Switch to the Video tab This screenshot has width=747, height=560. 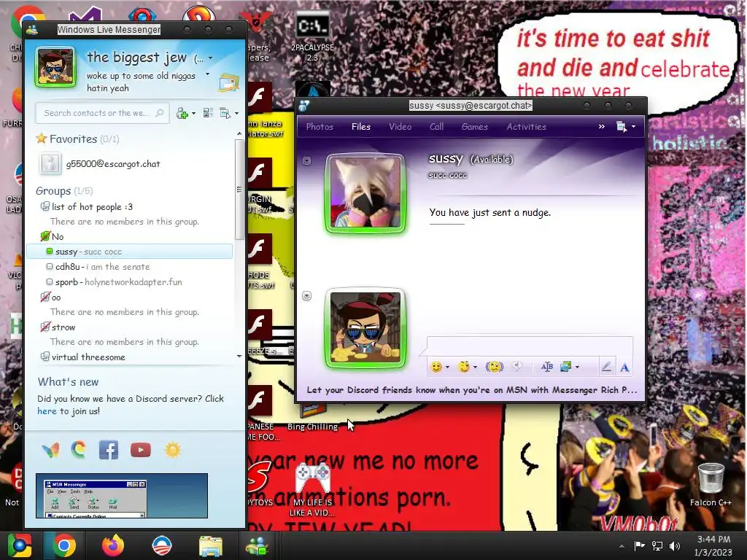pyautogui.click(x=400, y=127)
